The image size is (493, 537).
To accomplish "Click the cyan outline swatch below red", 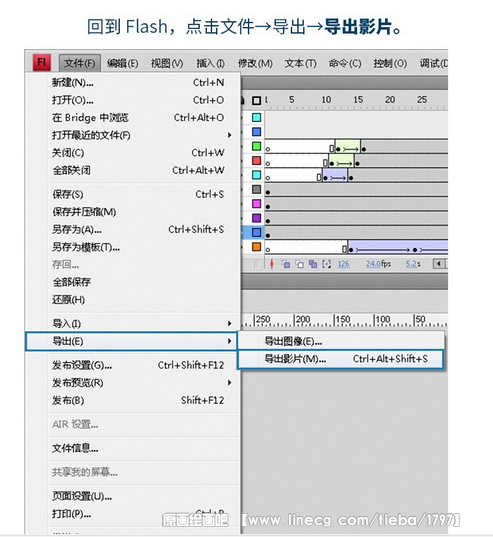I will click(256, 175).
